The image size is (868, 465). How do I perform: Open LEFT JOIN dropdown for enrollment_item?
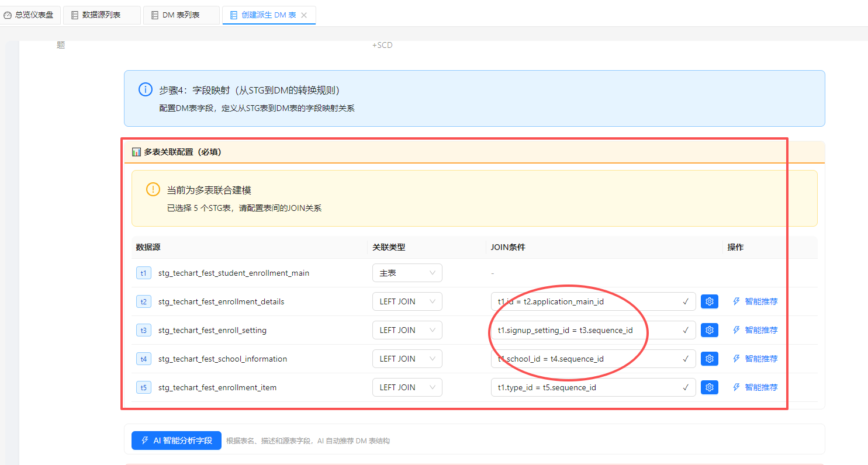[407, 387]
